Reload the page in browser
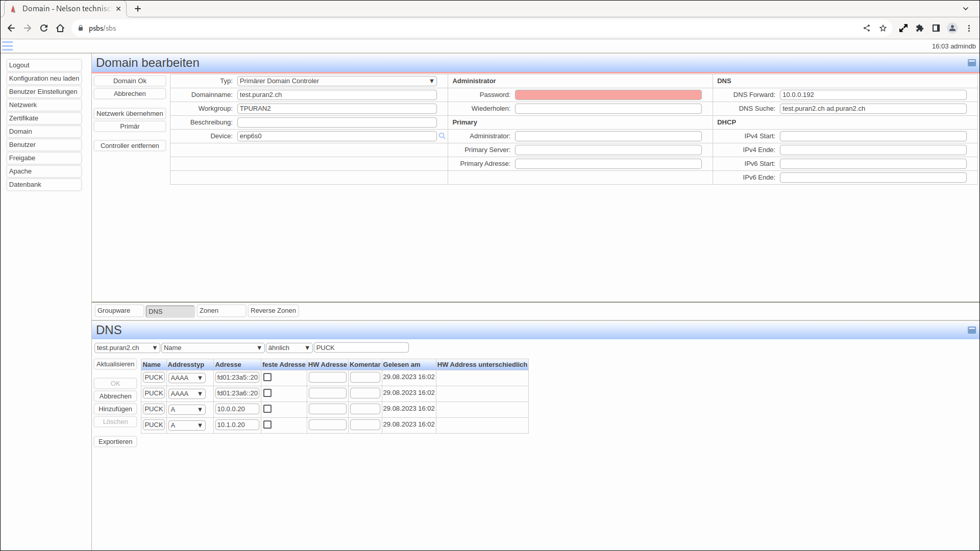Image resolution: width=980 pixels, height=551 pixels. click(44, 28)
